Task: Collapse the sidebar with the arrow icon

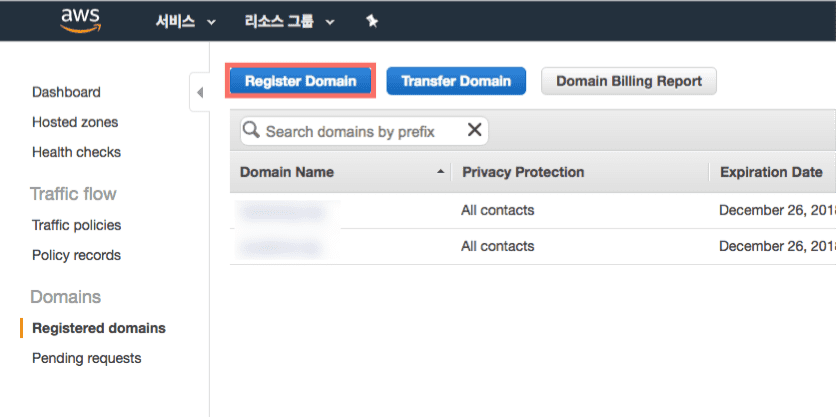Action: point(200,93)
